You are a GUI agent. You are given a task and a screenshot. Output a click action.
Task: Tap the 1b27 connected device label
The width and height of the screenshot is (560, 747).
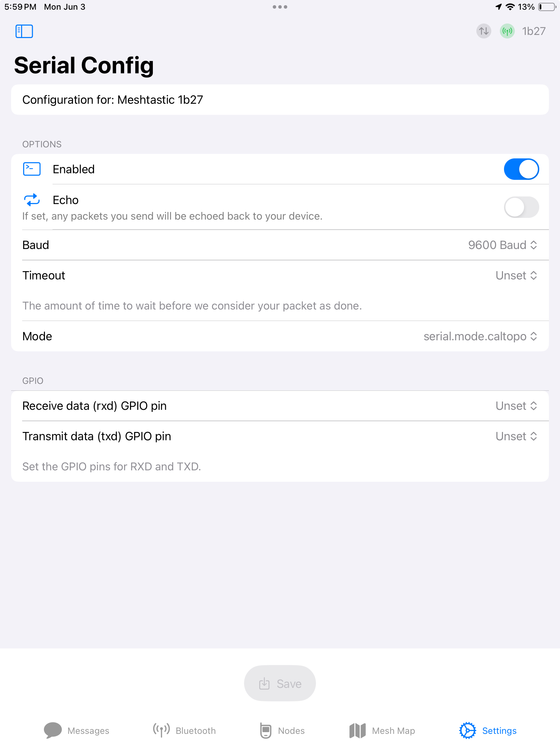pyautogui.click(x=534, y=31)
